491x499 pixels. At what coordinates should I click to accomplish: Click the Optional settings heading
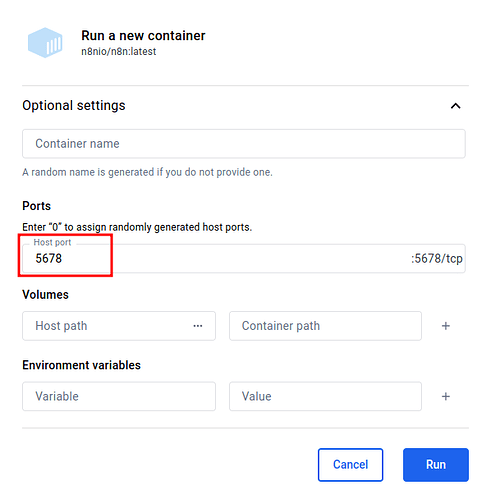[x=74, y=105]
